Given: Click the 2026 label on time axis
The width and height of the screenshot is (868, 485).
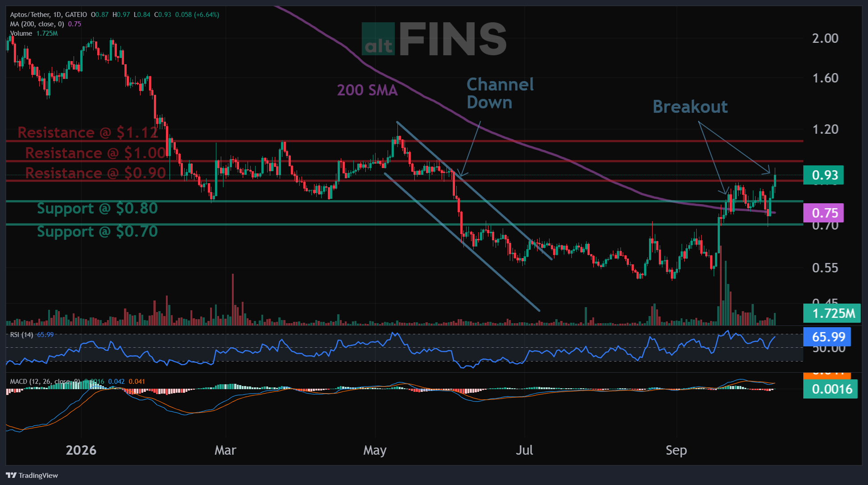Looking at the screenshot, I should click(x=81, y=450).
